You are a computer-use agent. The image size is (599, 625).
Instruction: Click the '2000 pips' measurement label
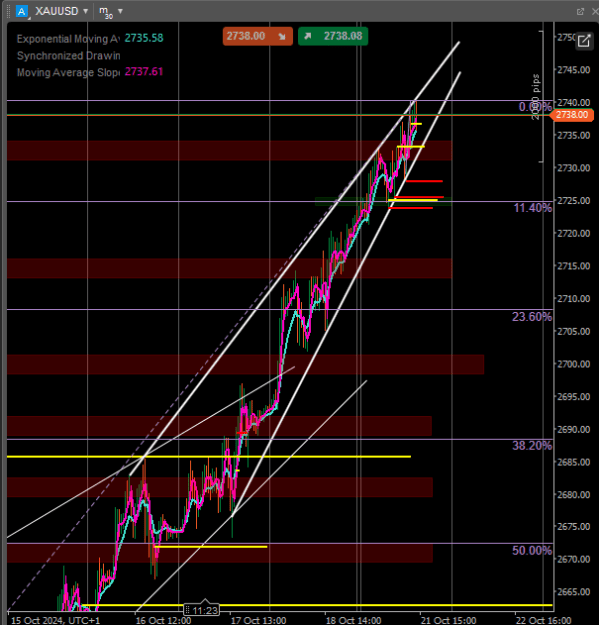tap(536, 97)
